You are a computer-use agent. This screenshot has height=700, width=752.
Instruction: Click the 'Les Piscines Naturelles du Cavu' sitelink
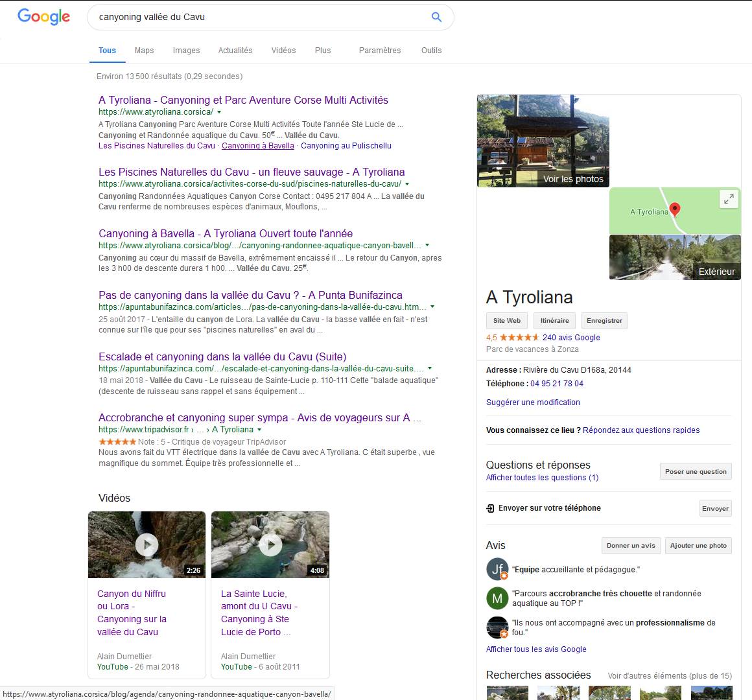pos(157,146)
